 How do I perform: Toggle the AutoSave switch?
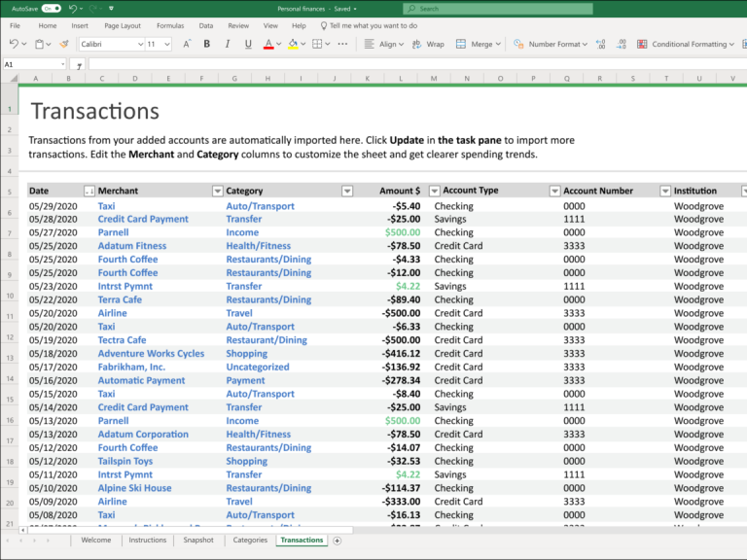[x=52, y=8]
